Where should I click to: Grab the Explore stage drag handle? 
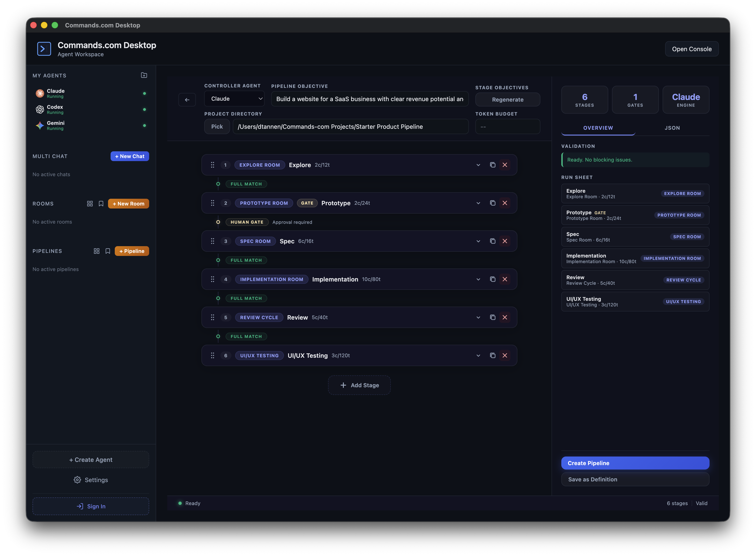[213, 165]
